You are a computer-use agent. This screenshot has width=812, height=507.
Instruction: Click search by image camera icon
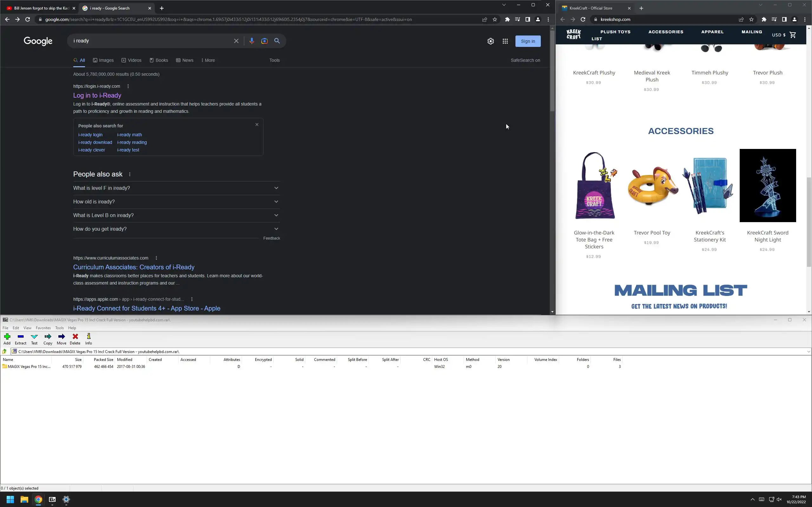[x=265, y=41]
